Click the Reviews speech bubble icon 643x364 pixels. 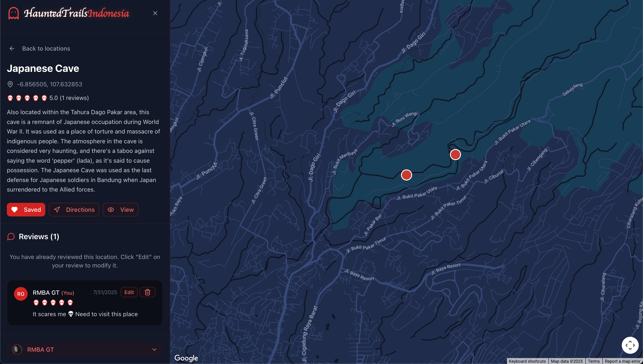11,236
